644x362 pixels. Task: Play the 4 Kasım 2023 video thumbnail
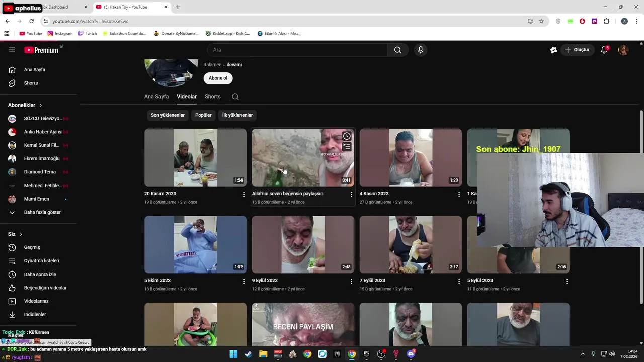point(411,157)
